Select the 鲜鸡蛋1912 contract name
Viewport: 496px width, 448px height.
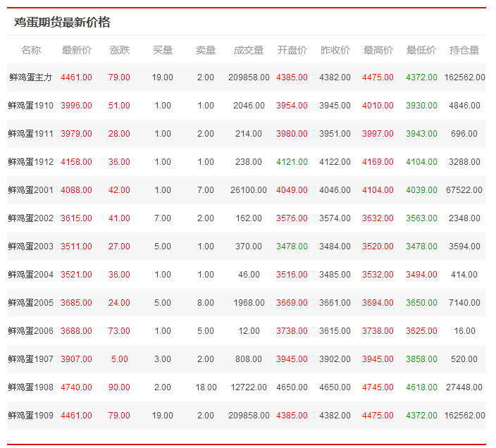pos(30,162)
